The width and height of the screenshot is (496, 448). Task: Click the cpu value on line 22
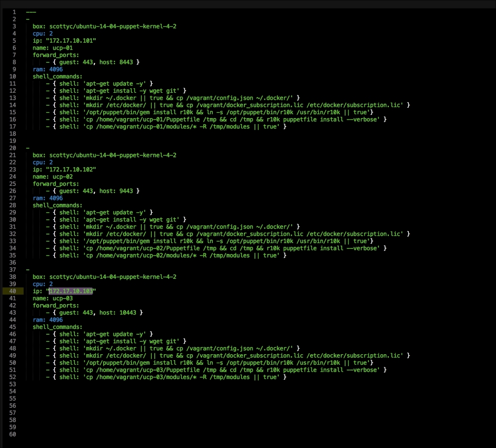[x=51, y=162]
